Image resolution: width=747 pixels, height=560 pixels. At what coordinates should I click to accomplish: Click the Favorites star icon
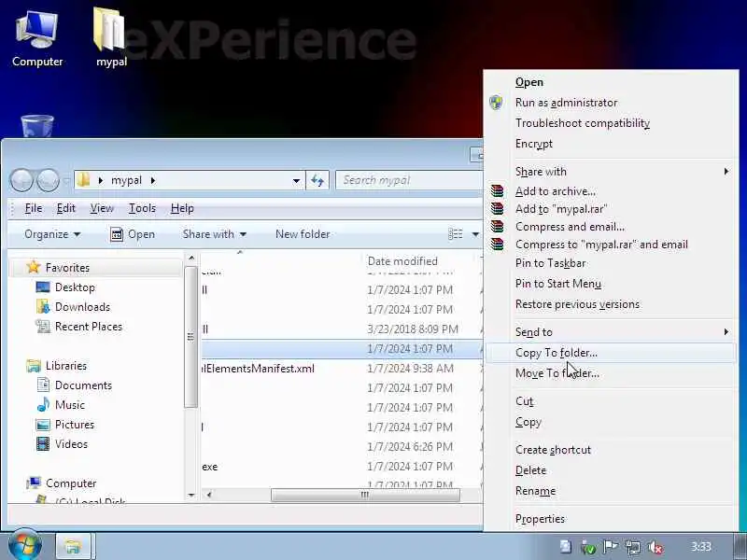tap(34, 267)
